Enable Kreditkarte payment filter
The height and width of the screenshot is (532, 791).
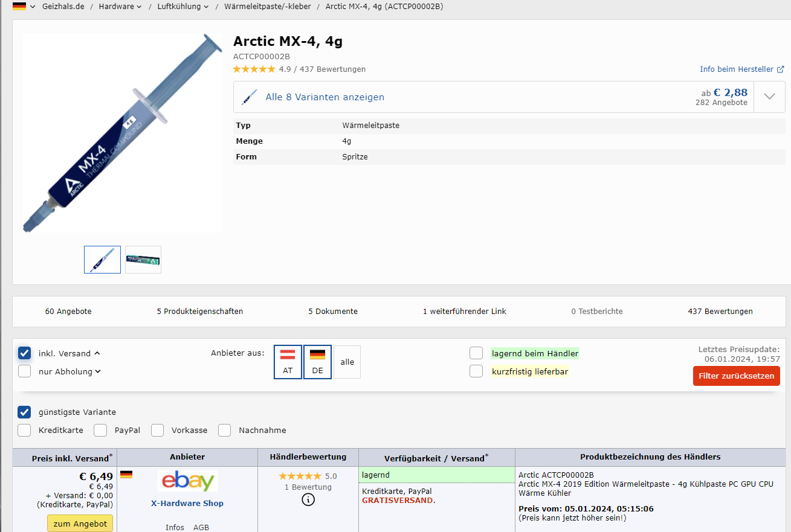pyautogui.click(x=24, y=430)
